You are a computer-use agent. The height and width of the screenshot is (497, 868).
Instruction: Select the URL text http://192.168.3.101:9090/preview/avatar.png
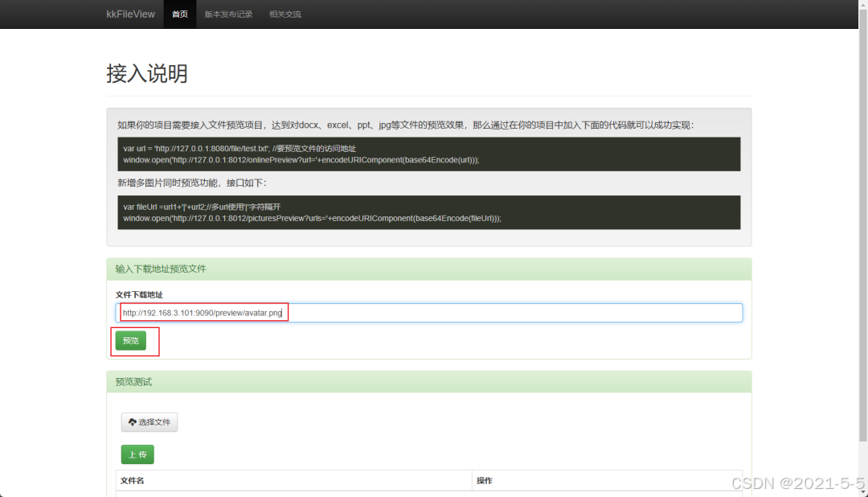[202, 312]
